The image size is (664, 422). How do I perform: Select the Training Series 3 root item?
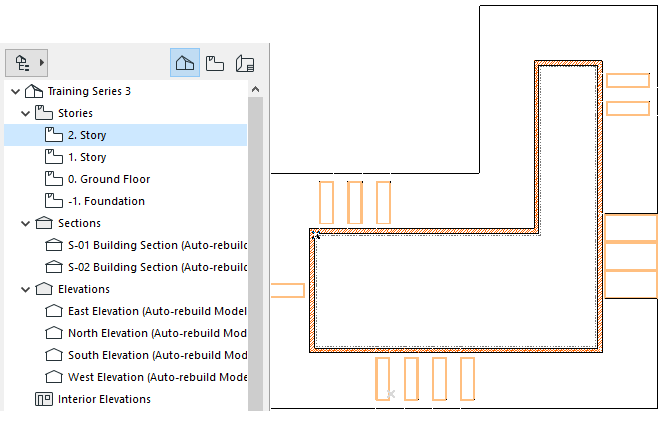[x=89, y=91]
